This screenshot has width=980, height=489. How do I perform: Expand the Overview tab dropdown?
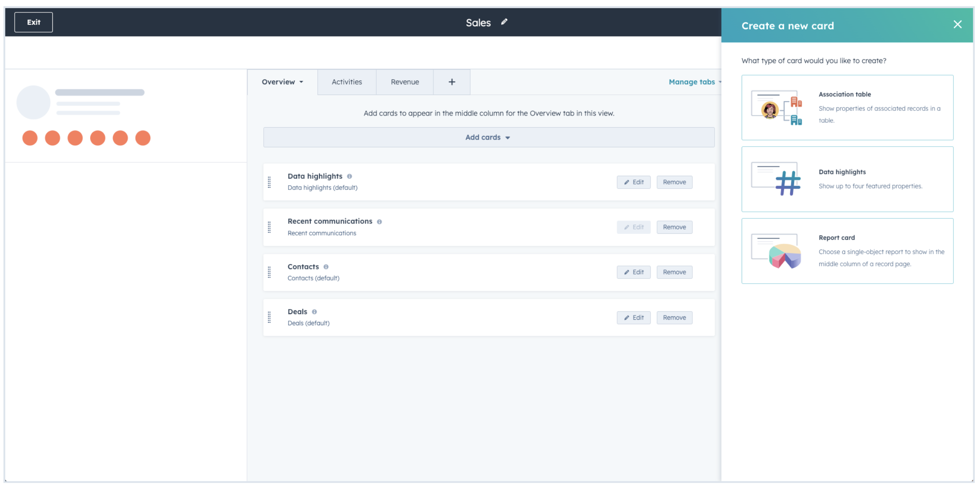pyautogui.click(x=282, y=82)
